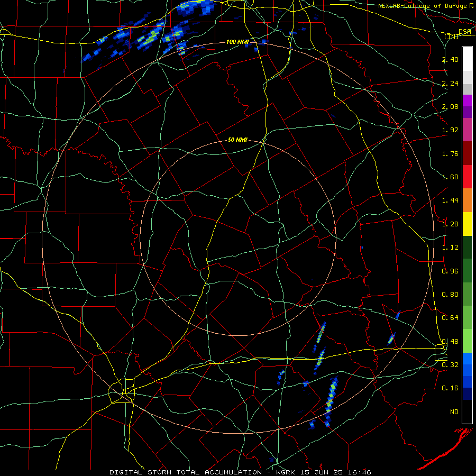Screen dimensions: 476x476
Task: Select the 0.48 scale label
Action: coord(450,342)
